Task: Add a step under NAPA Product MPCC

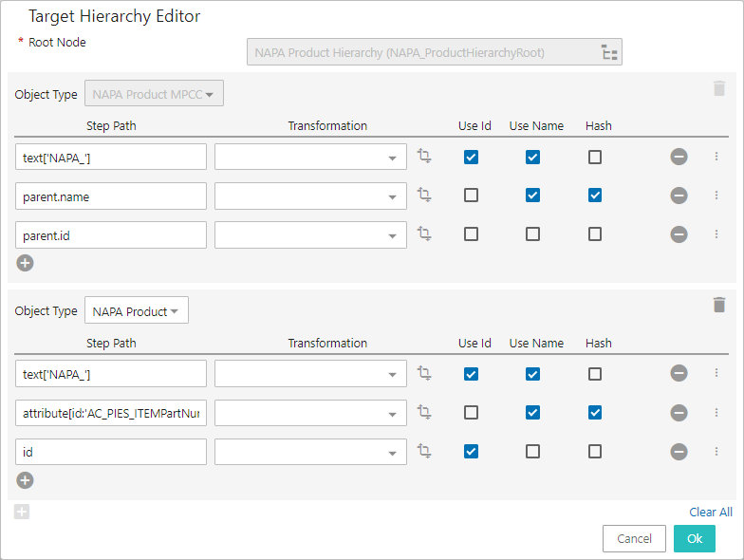Action: tap(25, 263)
